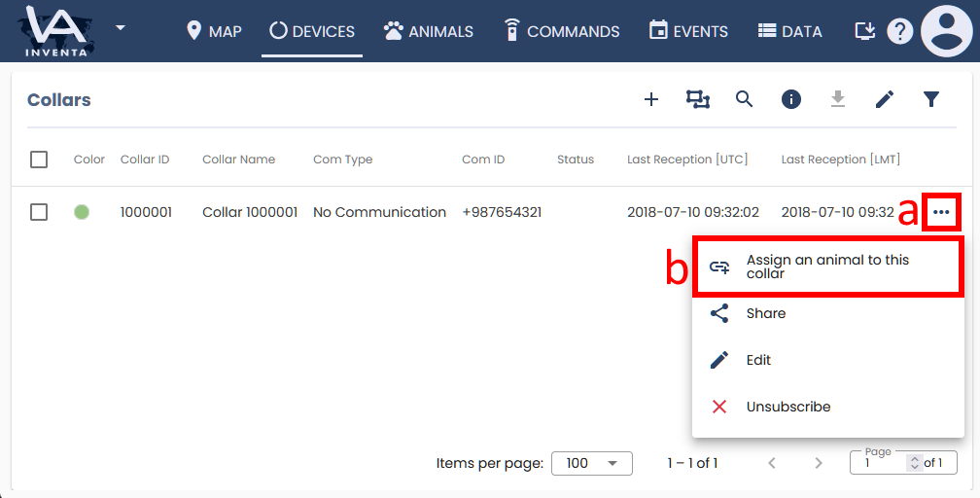Expand the Items per page dropdown
The image size is (980, 498).
click(x=591, y=463)
